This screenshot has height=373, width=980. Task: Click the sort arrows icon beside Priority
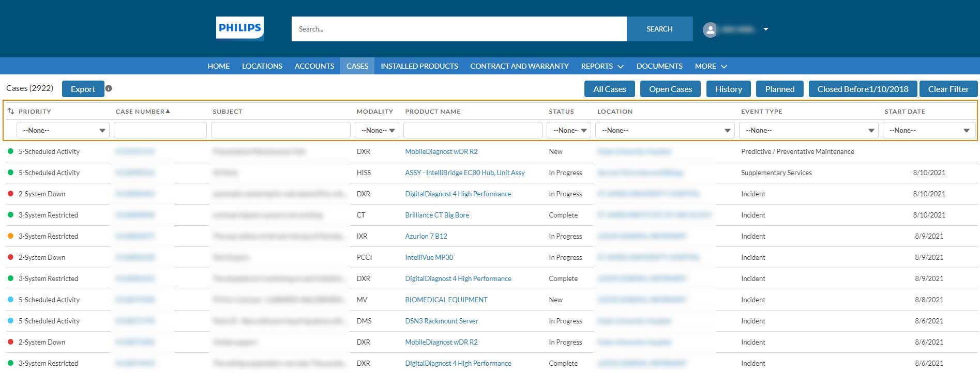(x=11, y=111)
